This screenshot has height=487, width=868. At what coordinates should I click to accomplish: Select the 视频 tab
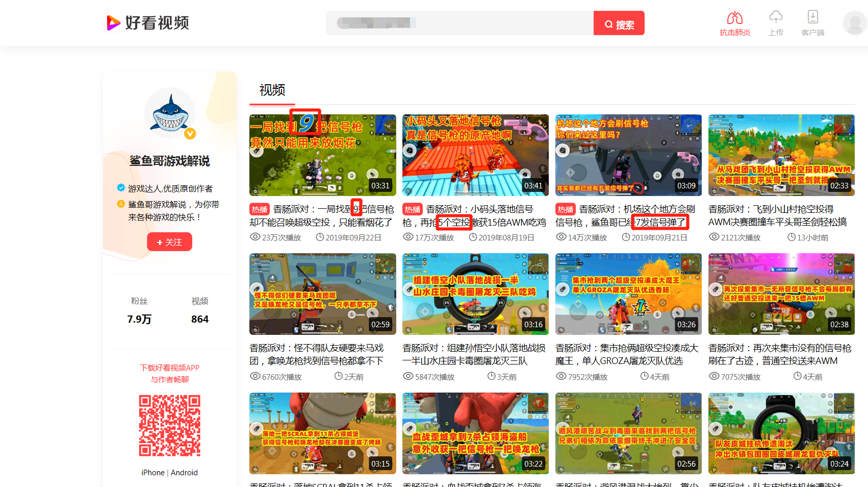click(x=272, y=90)
